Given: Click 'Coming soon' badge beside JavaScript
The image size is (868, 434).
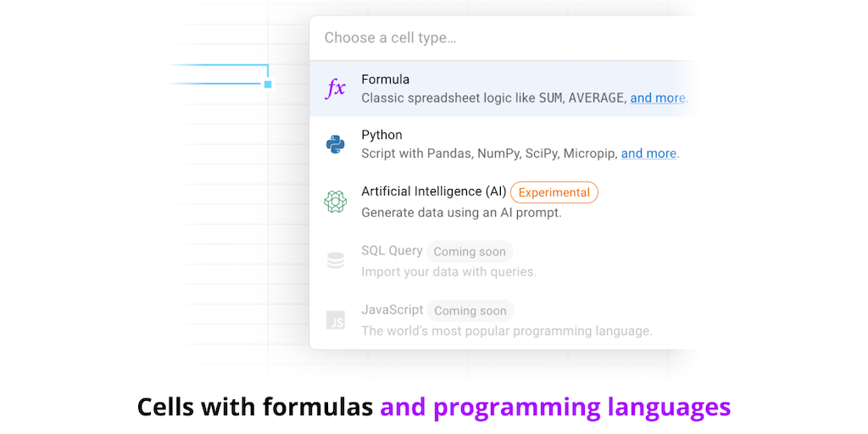Looking at the screenshot, I should click(x=470, y=311).
